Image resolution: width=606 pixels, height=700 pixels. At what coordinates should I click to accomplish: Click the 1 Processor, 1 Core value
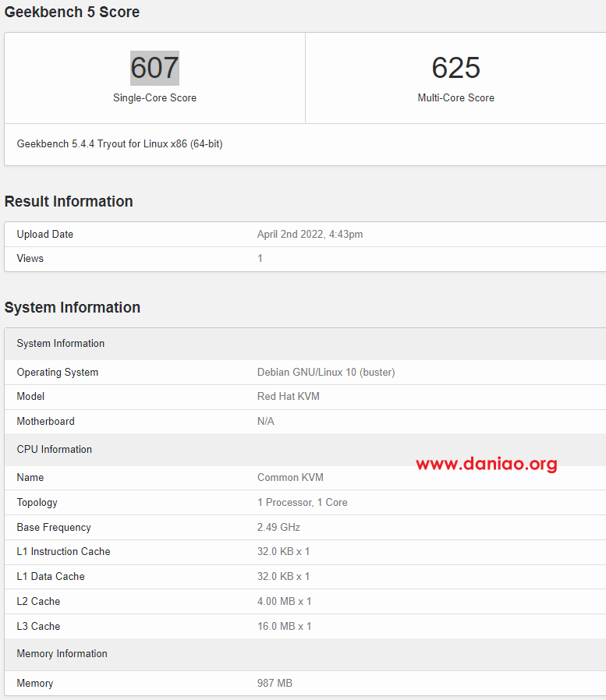303,503
